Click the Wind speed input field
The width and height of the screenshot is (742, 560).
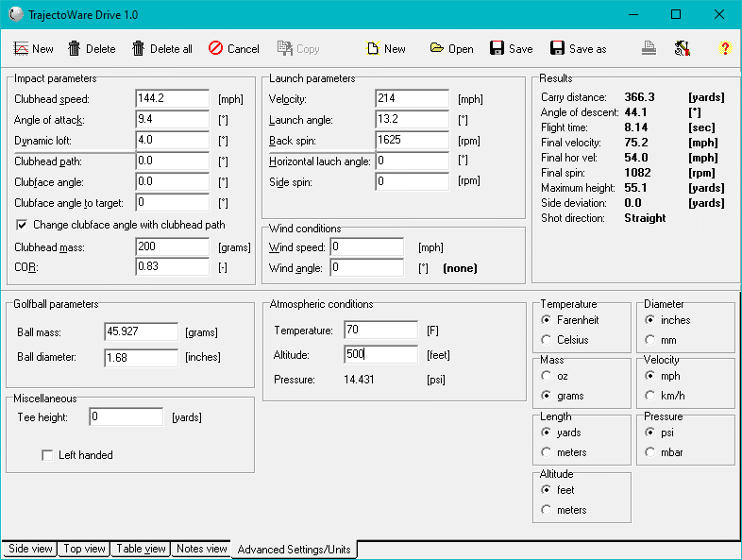366,247
